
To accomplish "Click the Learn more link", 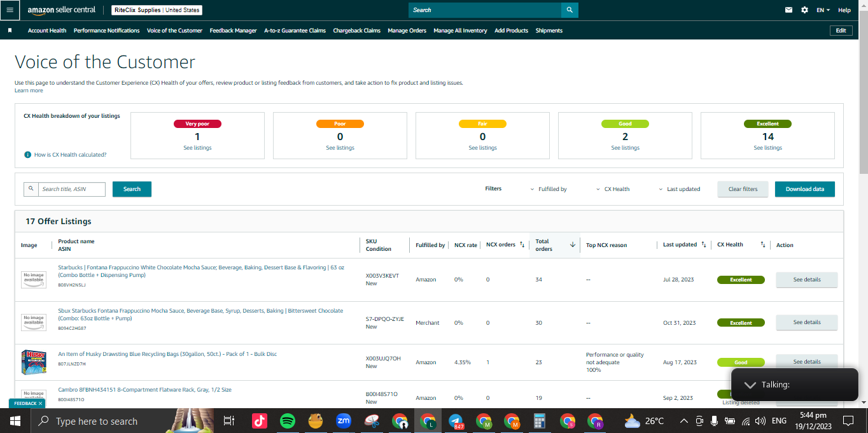I will click(29, 90).
